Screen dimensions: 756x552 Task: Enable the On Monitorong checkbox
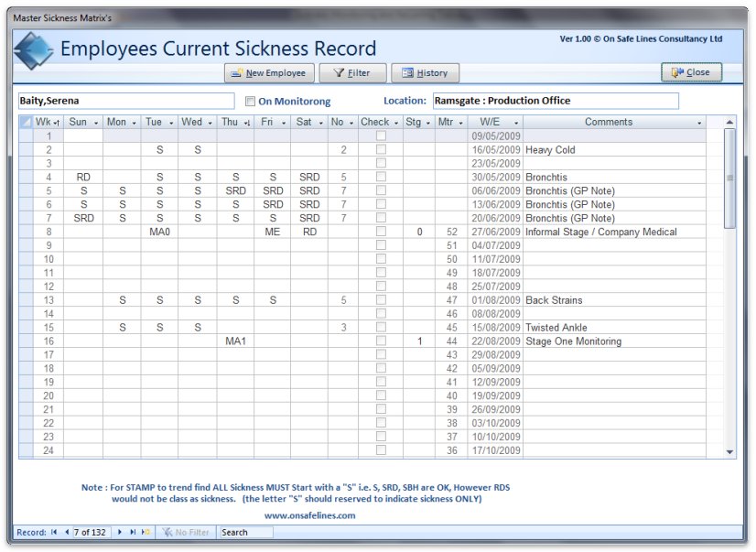(x=249, y=101)
